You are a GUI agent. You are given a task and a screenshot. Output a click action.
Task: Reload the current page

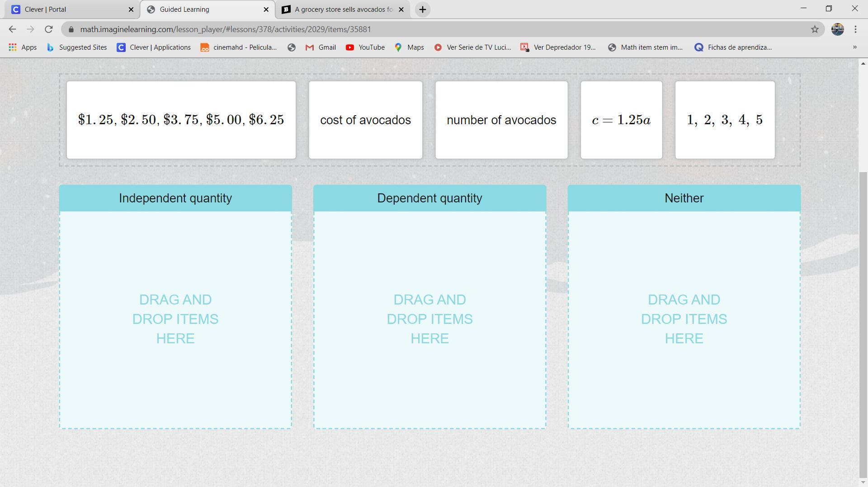[49, 29]
